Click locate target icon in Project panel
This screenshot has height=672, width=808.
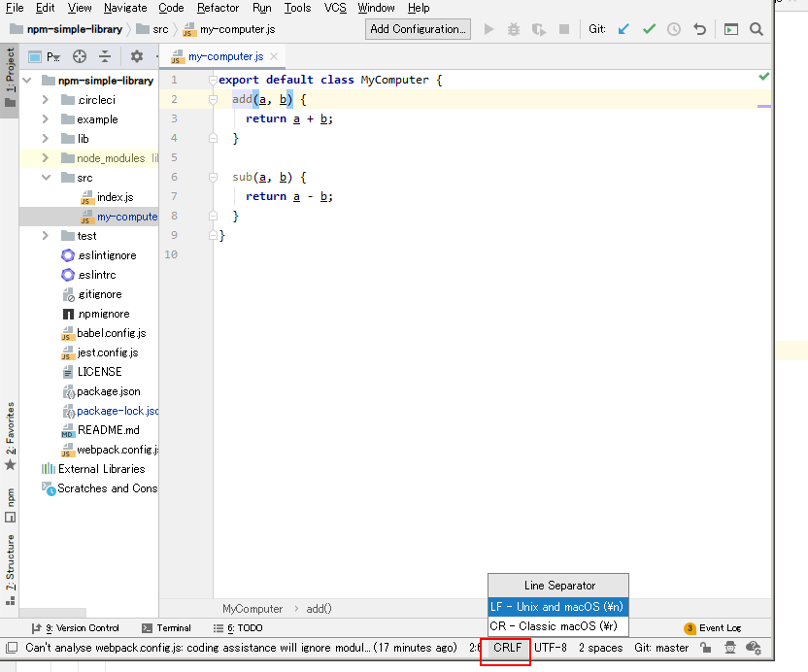80,56
